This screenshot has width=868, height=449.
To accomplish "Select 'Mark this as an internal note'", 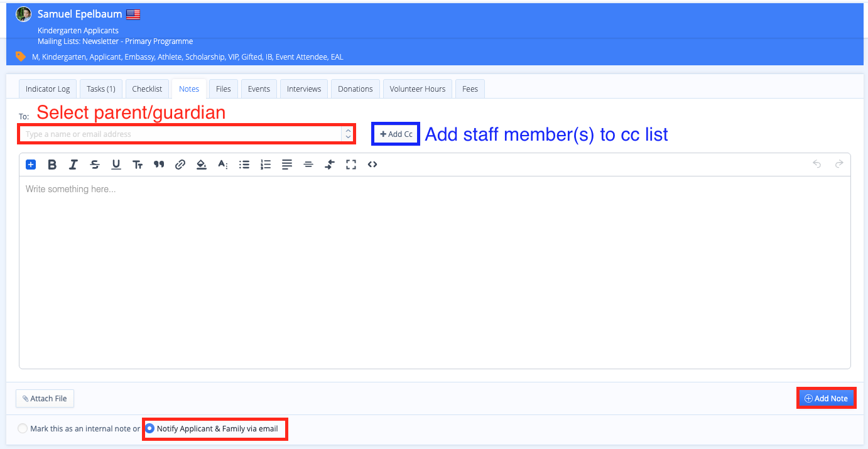I will tap(23, 429).
